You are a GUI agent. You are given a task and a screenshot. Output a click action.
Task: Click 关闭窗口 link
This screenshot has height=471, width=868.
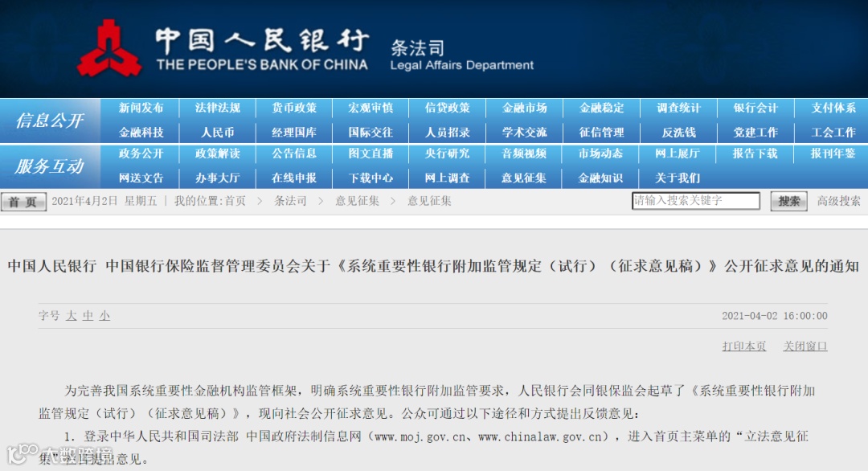[805, 346]
